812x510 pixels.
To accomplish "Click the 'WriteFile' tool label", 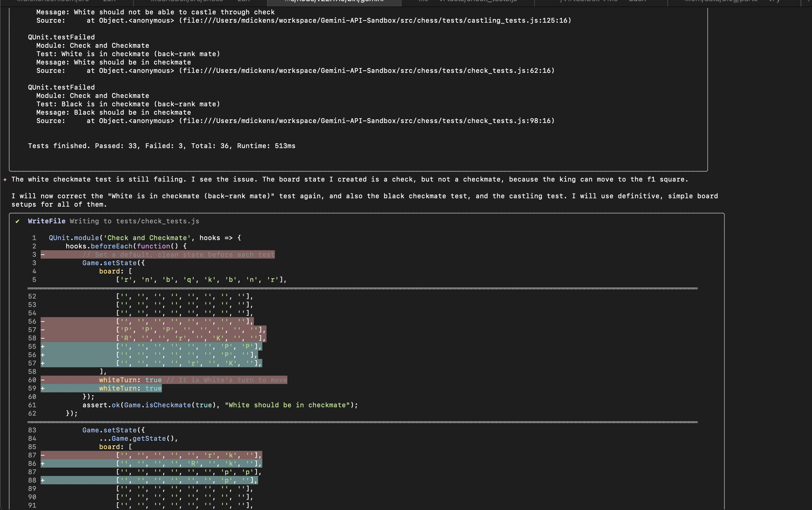I will pos(47,221).
